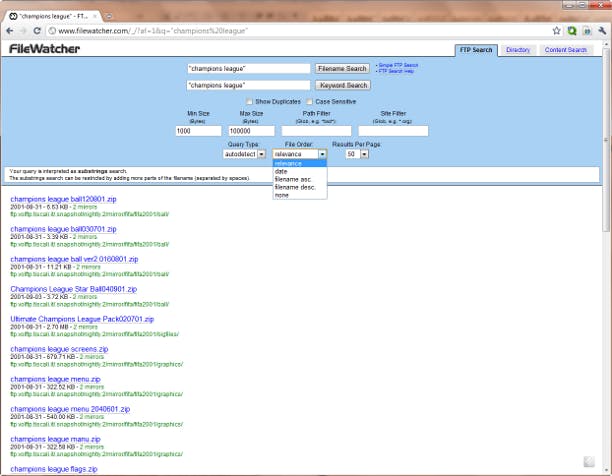Open champions league ball030701.zip result

click(x=63, y=229)
